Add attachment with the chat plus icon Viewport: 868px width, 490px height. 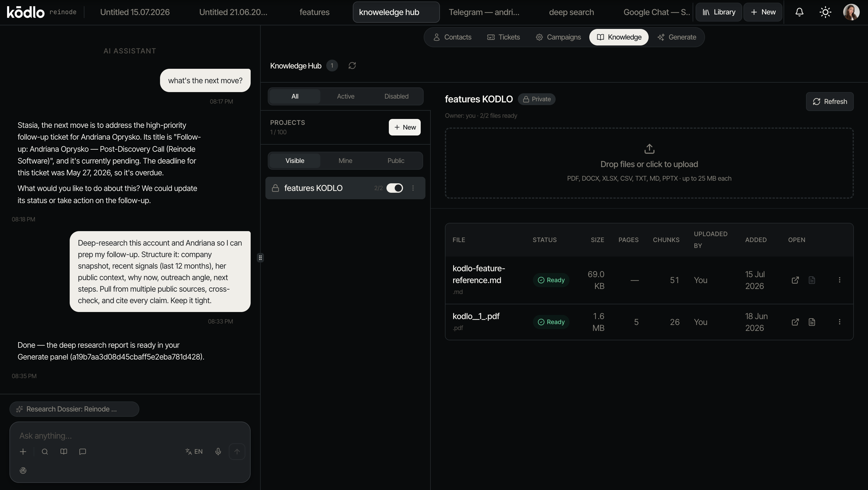coord(23,452)
